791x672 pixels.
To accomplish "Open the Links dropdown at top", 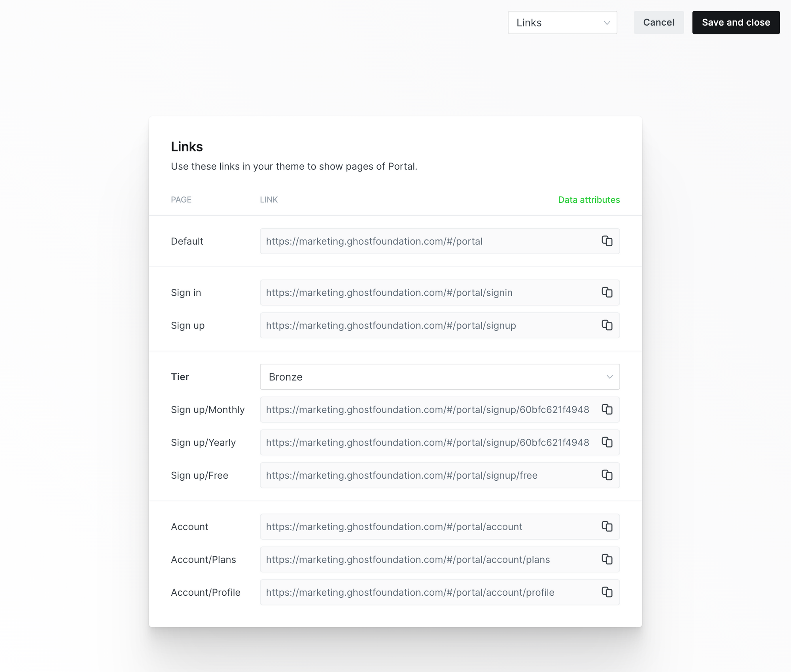I will (562, 23).
